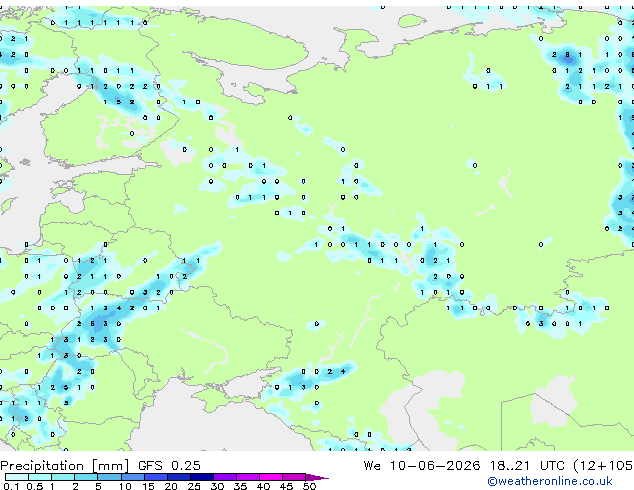Click the "Precipitation" title text
Screen dimensions: 634x490
pos(42,466)
